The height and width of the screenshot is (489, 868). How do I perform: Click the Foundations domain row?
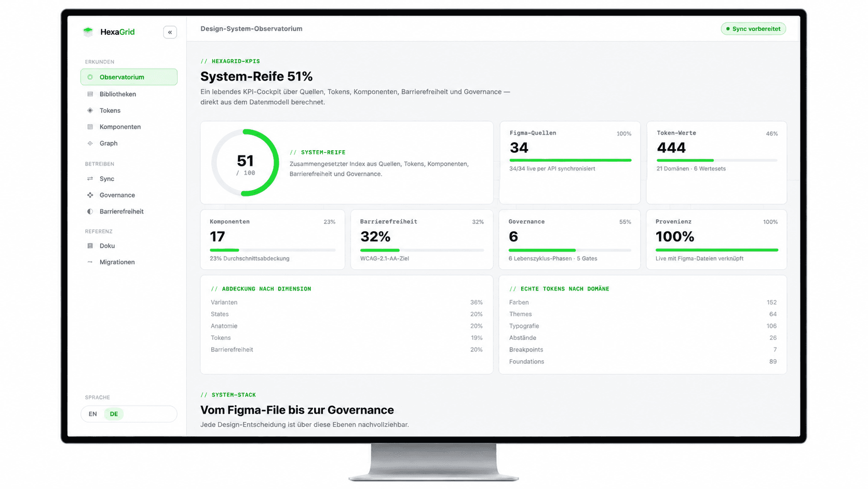643,362
